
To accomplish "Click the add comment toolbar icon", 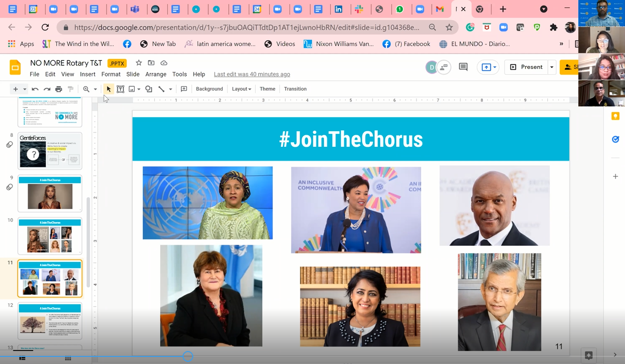I will click(x=184, y=89).
